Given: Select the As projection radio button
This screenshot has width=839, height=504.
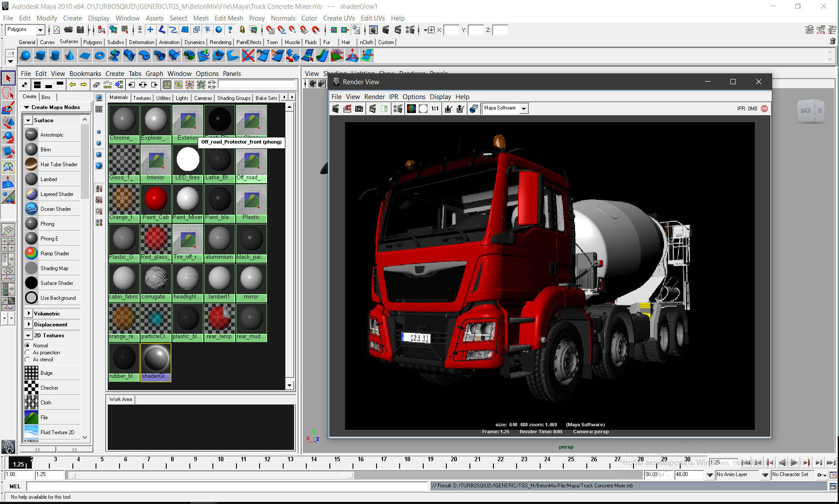Looking at the screenshot, I should [x=27, y=352].
